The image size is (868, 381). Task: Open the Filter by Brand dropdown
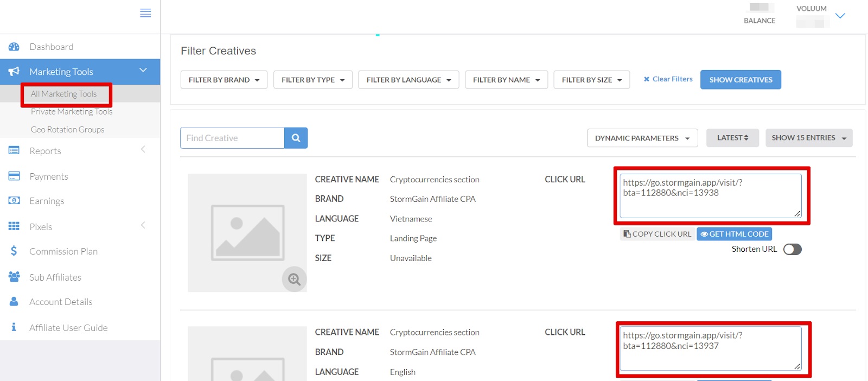pyautogui.click(x=224, y=80)
